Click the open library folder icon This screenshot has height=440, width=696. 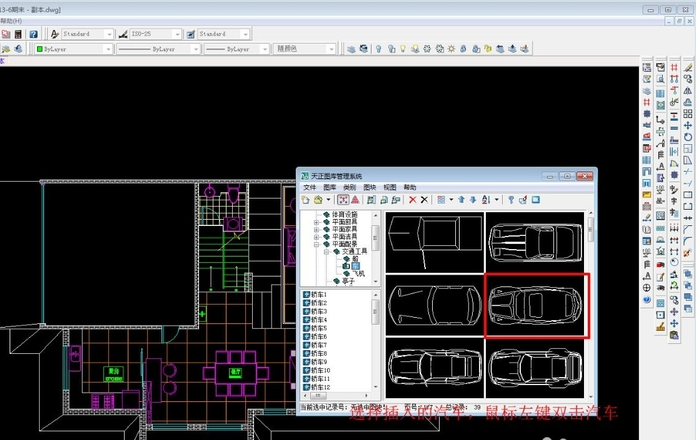(x=318, y=200)
